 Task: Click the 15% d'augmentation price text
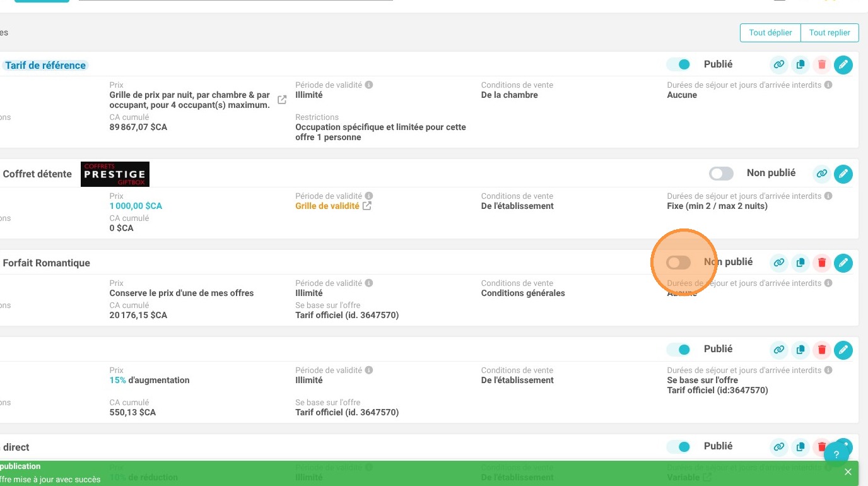[x=150, y=380]
